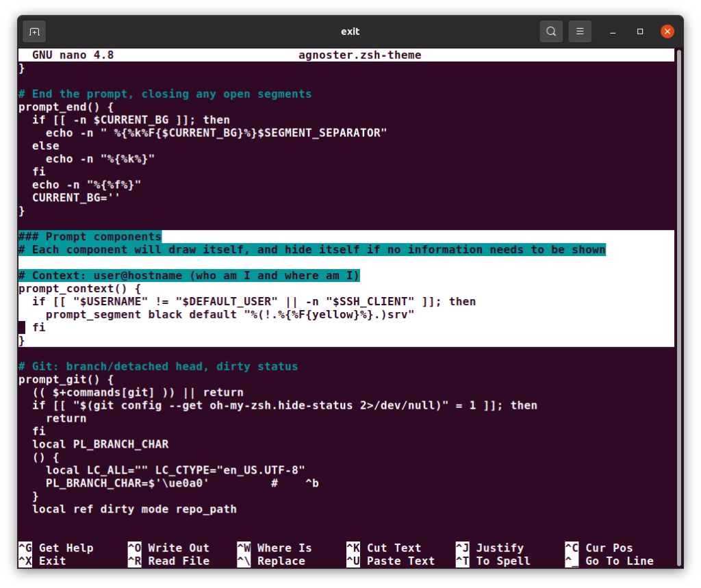Open the terminal search magnifier icon
701x588 pixels.
551,31
